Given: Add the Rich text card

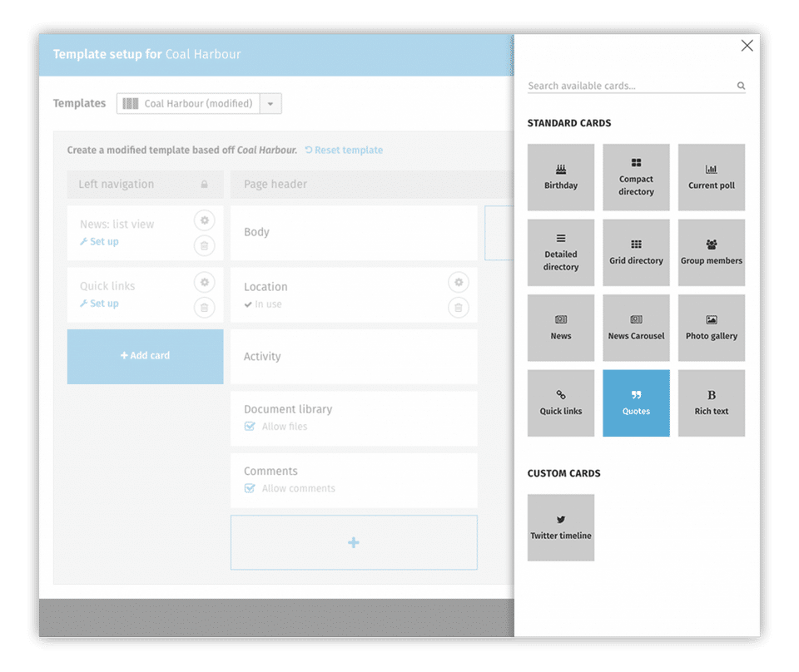Looking at the screenshot, I should pyautogui.click(x=712, y=403).
